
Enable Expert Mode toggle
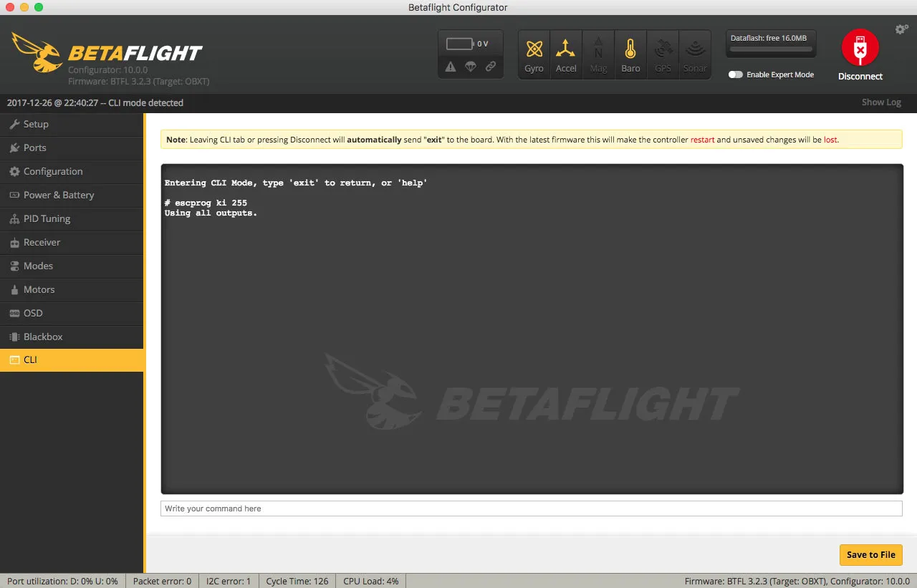point(736,74)
